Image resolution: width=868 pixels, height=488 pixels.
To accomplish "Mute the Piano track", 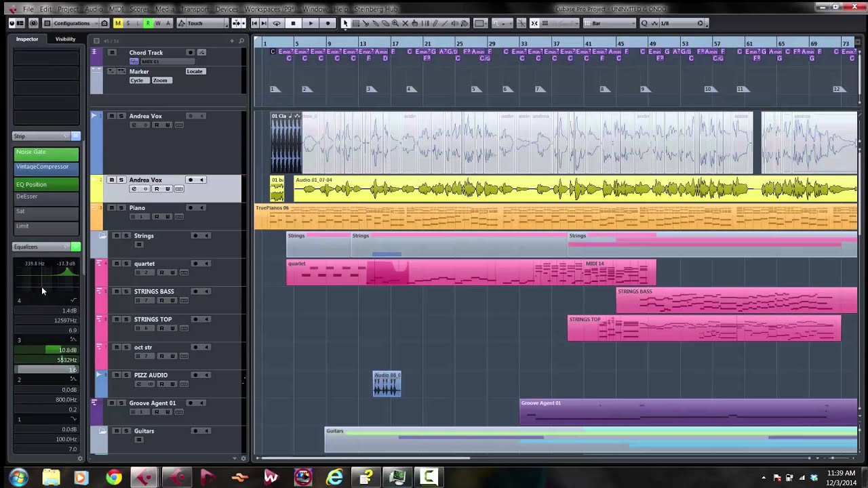I will click(111, 208).
